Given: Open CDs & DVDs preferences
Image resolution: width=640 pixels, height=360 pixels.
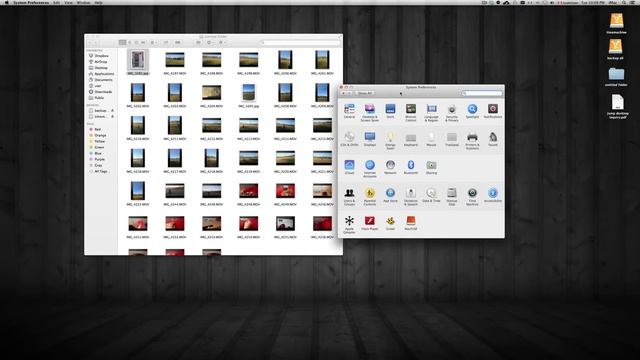Looking at the screenshot, I should coord(349,139).
